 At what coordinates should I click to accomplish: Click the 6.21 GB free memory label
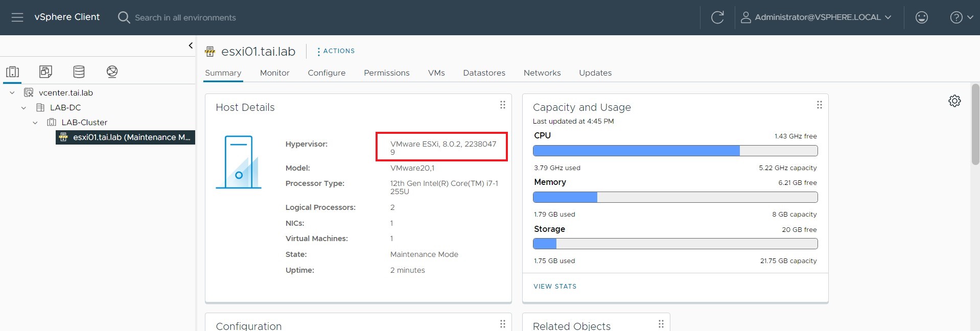pos(797,183)
